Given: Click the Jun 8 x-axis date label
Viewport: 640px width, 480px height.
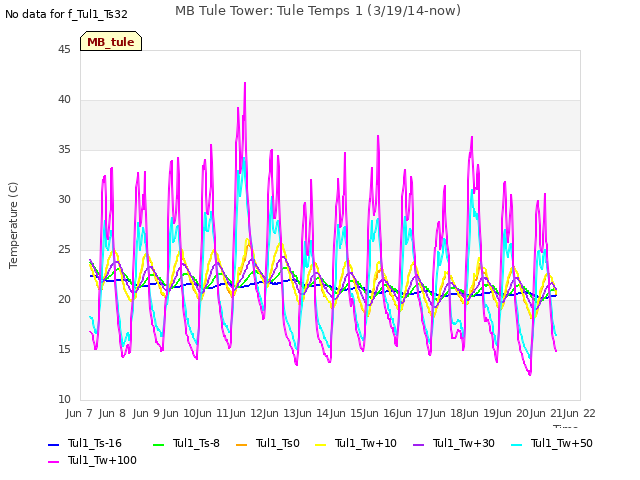Looking at the screenshot, I should (x=112, y=413).
